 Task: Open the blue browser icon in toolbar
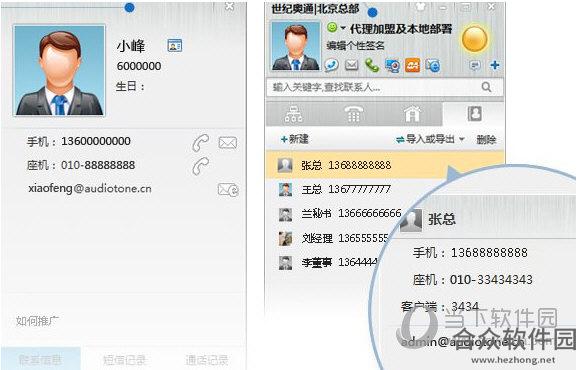point(432,66)
